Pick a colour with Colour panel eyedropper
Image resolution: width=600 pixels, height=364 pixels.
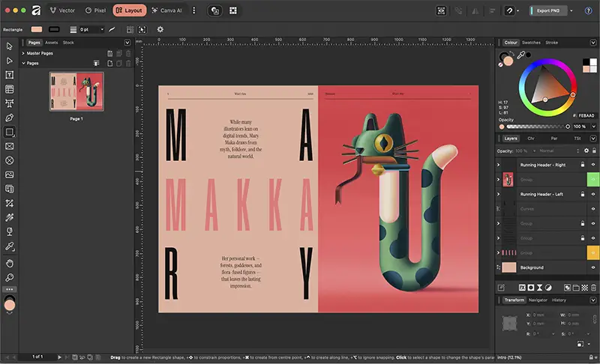(x=520, y=55)
